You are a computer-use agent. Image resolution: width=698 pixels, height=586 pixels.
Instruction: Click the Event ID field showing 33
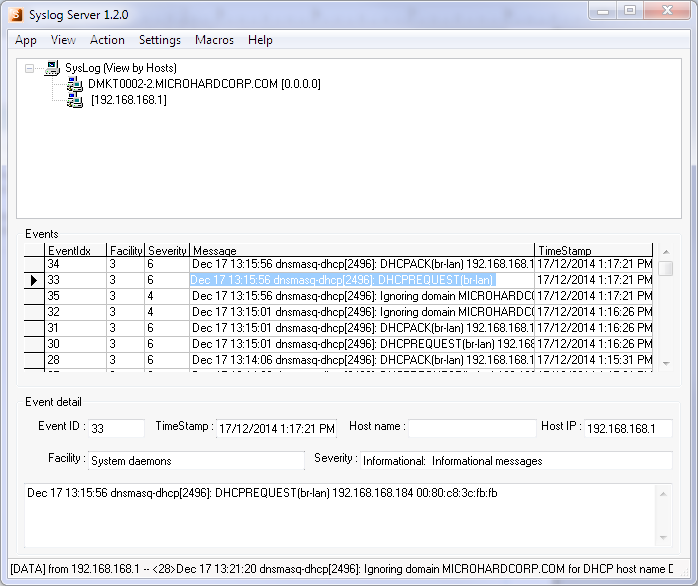click(116, 428)
